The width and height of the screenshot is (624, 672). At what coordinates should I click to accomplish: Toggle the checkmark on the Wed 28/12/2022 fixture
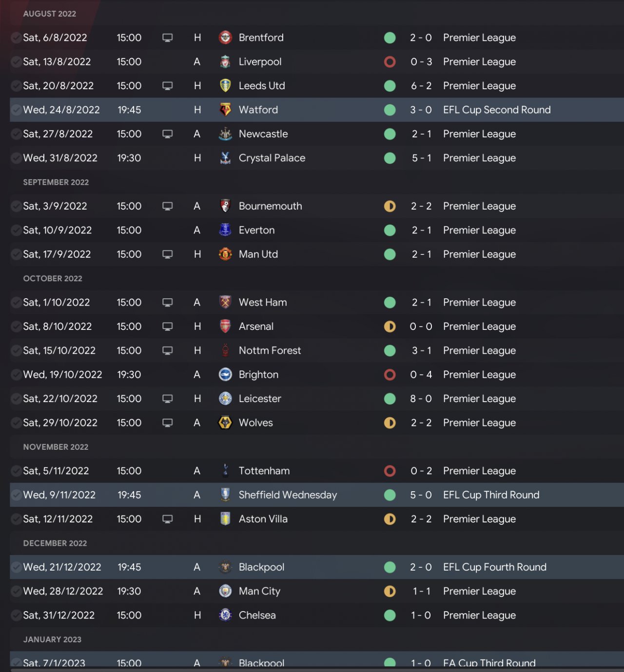pos(16,591)
